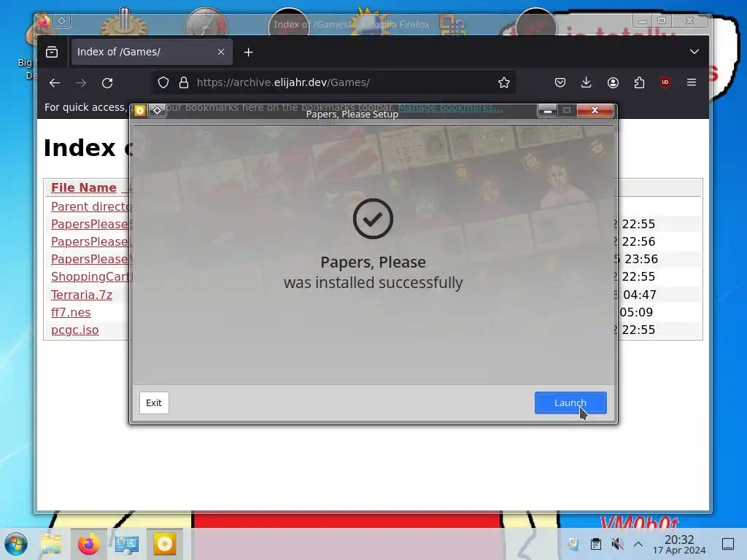Open Manage bookmarks link
747x560 pixels.
[x=450, y=107]
